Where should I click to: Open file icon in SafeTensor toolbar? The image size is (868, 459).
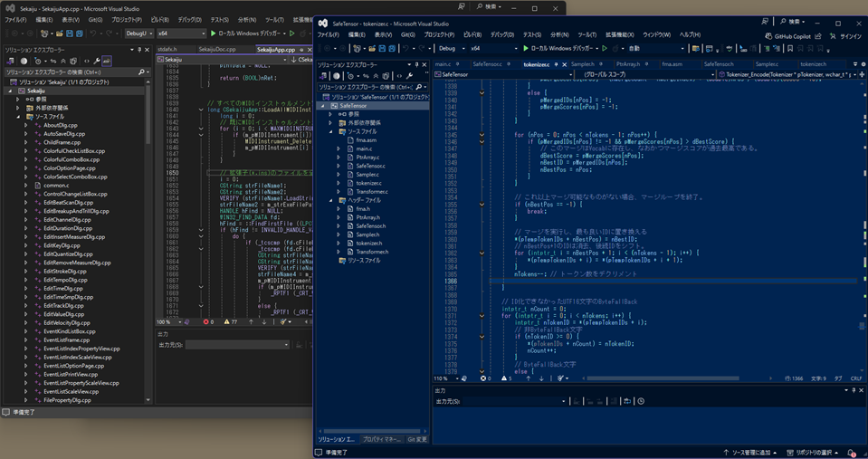point(372,49)
